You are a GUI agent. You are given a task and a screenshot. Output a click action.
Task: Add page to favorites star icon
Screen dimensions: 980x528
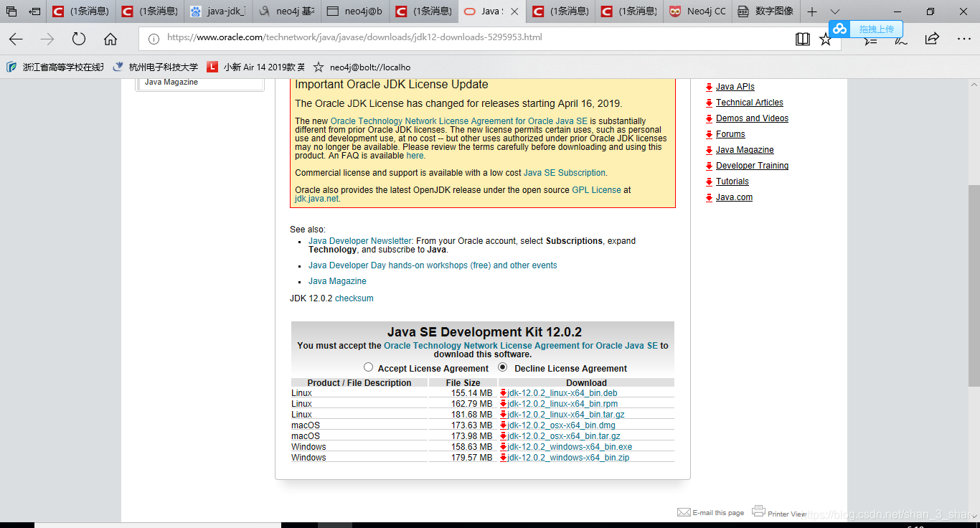826,39
